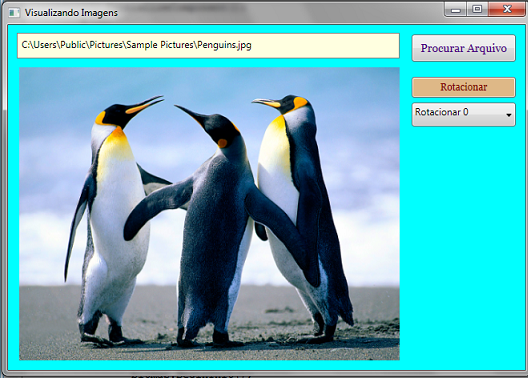
Task: Click the Visualizando Imagens window icon
Action: click(x=14, y=13)
